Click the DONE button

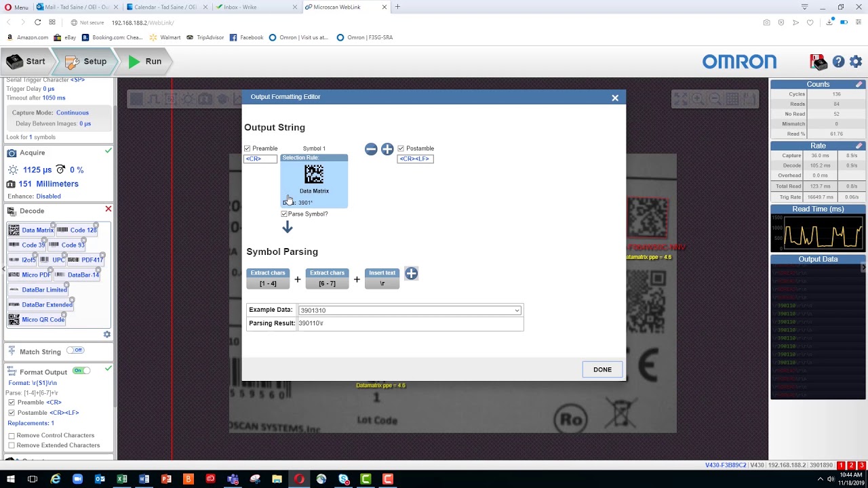point(602,369)
